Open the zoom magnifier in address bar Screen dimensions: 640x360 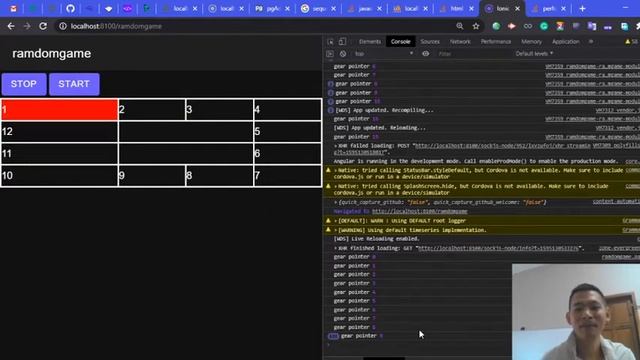click(460, 26)
